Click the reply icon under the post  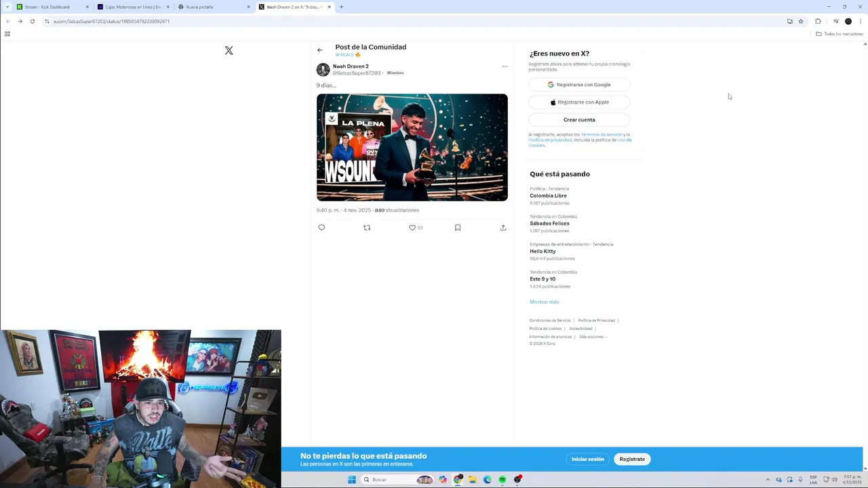[321, 228]
